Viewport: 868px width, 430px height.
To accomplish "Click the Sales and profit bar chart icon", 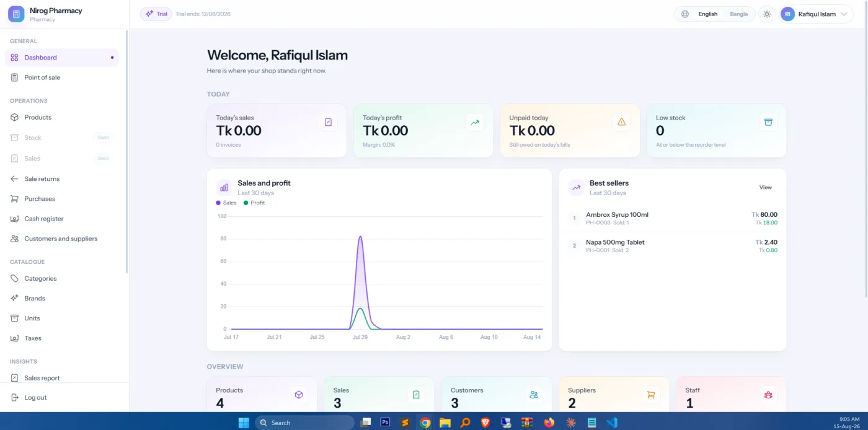I will coord(224,187).
